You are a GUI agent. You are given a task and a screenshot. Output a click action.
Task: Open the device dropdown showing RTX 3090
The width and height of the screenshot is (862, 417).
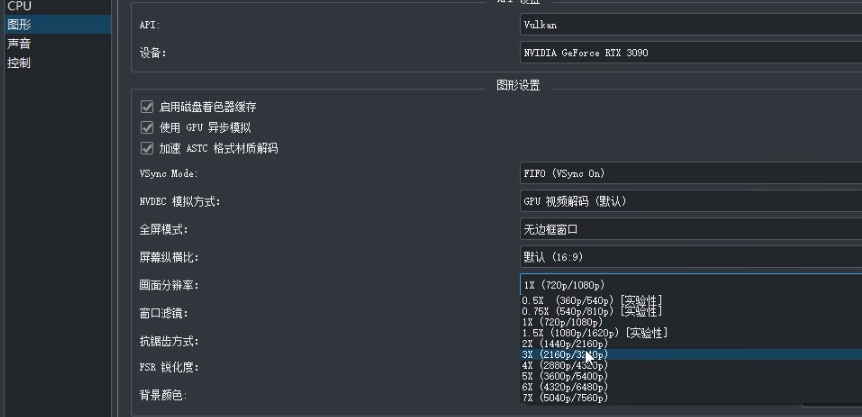coord(690,52)
